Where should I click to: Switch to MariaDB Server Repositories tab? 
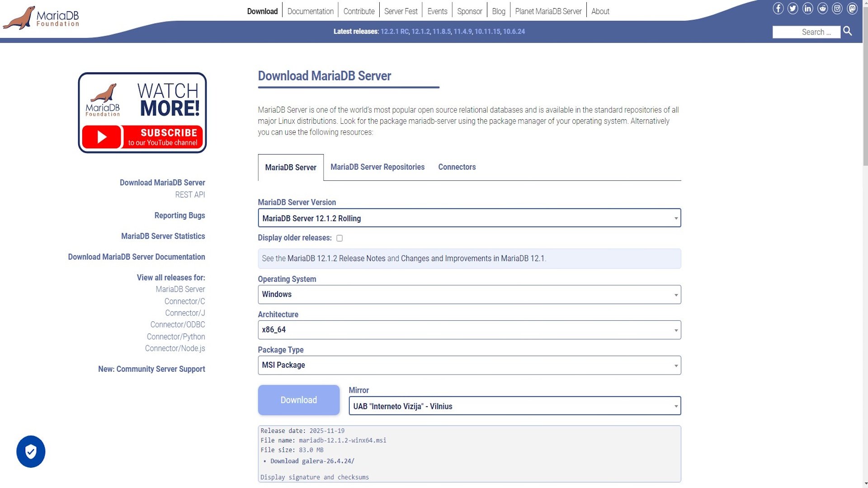[x=377, y=167]
